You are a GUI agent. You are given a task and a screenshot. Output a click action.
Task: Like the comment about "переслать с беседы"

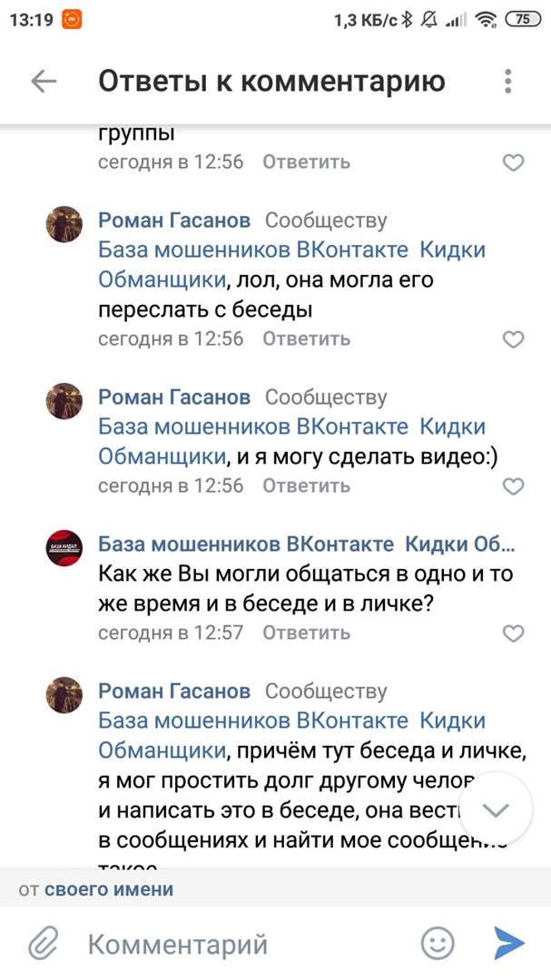click(x=513, y=339)
